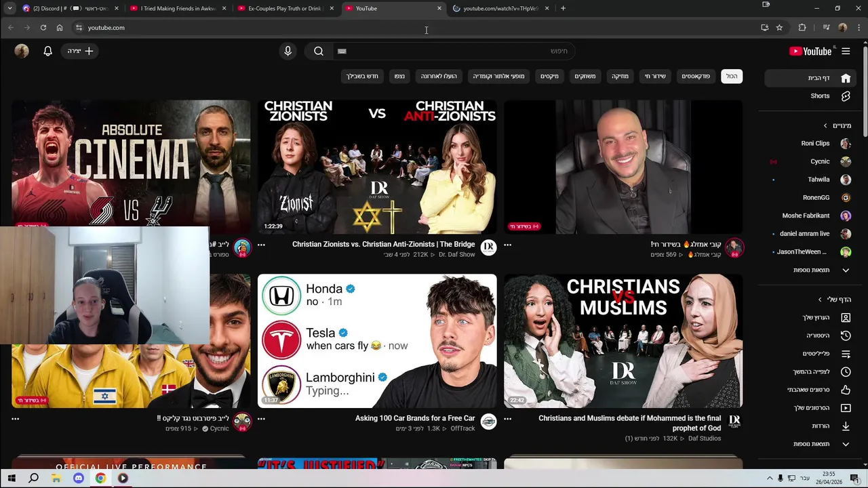
Task: Open a new browser tab
Action: click(563, 8)
